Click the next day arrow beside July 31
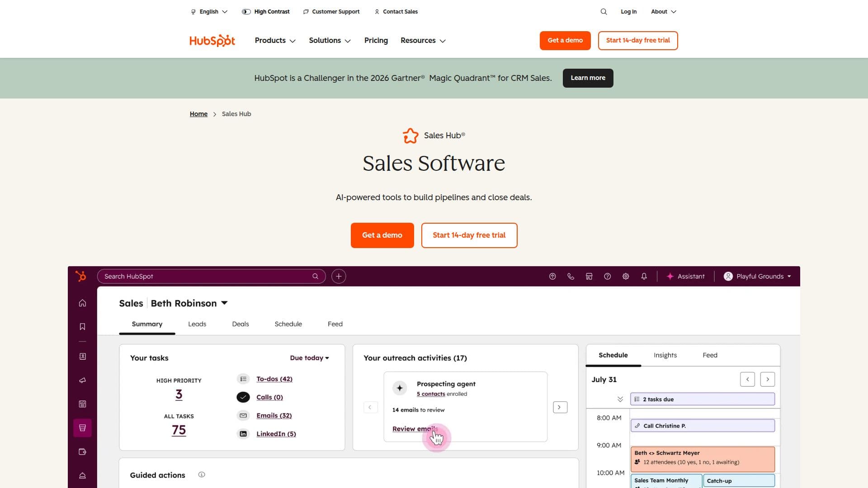 pyautogui.click(x=768, y=380)
